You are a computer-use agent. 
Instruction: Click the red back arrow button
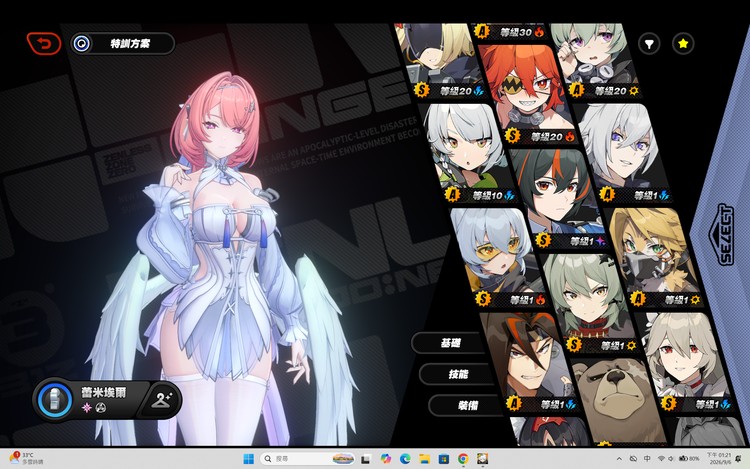pyautogui.click(x=44, y=44)
